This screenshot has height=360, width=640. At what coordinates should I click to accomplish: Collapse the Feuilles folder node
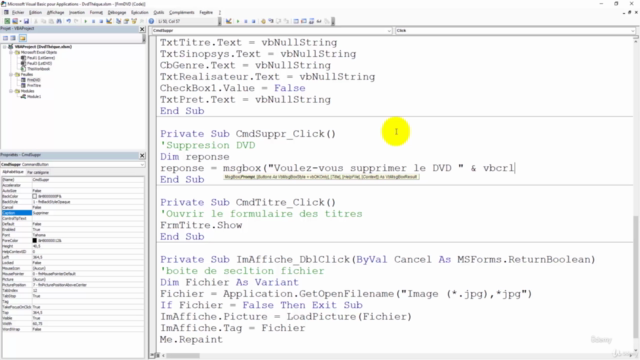(11, 75)
